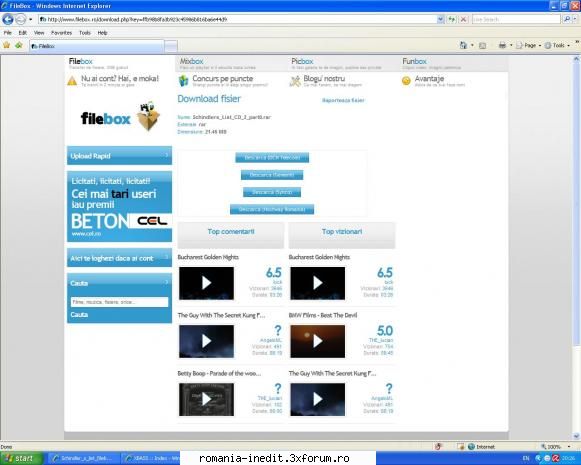The image size is (581, 465).
Task: Click the Tools gear icon in the command bar
Action: pyautogui.click(x=548, y=46)
